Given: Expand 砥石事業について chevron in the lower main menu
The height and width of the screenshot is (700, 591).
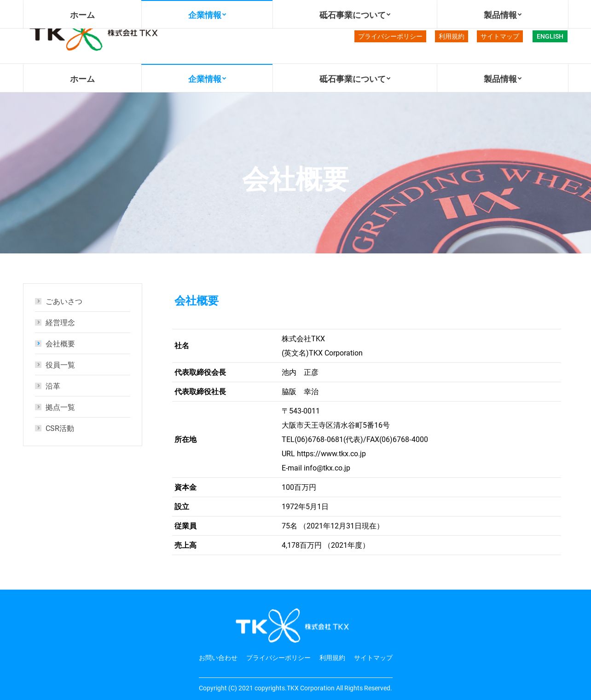Looking at the screenshot, I should (x=388, y=79).
